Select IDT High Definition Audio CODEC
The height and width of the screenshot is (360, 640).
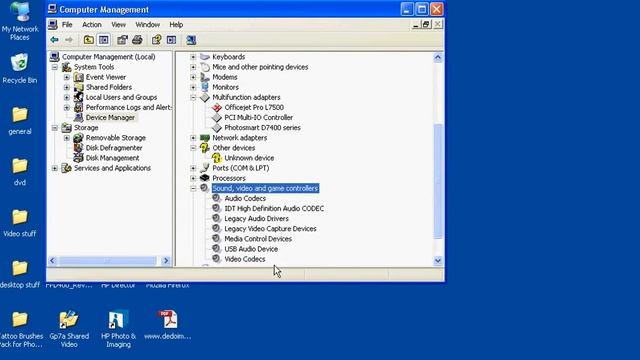[x=274, y=209]
